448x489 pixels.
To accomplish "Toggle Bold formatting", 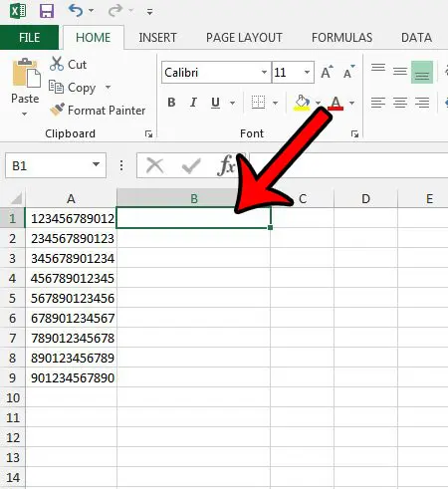I will click(x=171, y=103).
